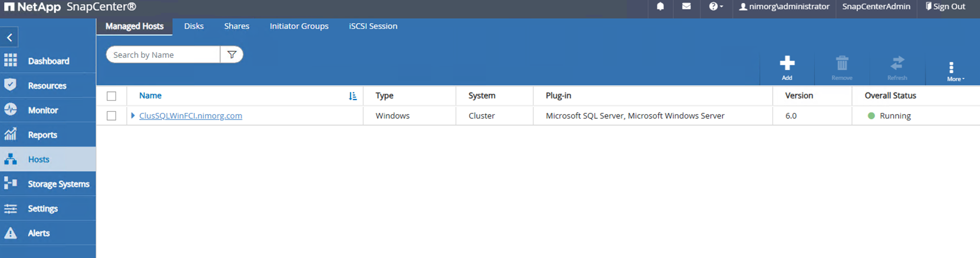Viewport: 980px width, 258px height.
Task: Go to Dashboard in sidebar
Action: (x=48, y=61)
